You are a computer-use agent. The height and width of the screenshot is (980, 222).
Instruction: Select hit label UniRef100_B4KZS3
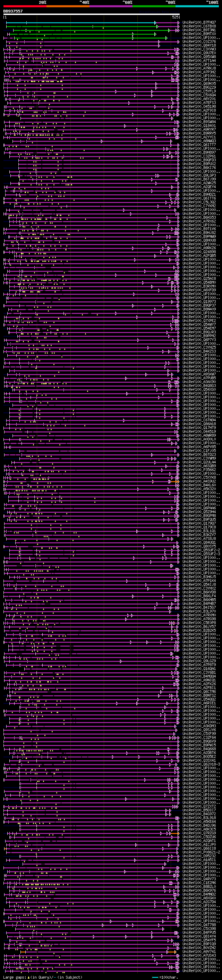199,351
